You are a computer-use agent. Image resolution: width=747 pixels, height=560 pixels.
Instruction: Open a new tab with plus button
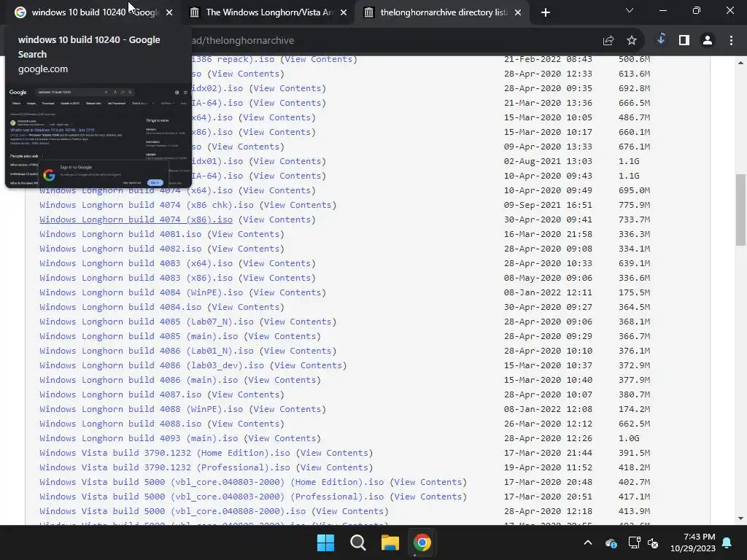pyautogui.click(x=546, y=12)
